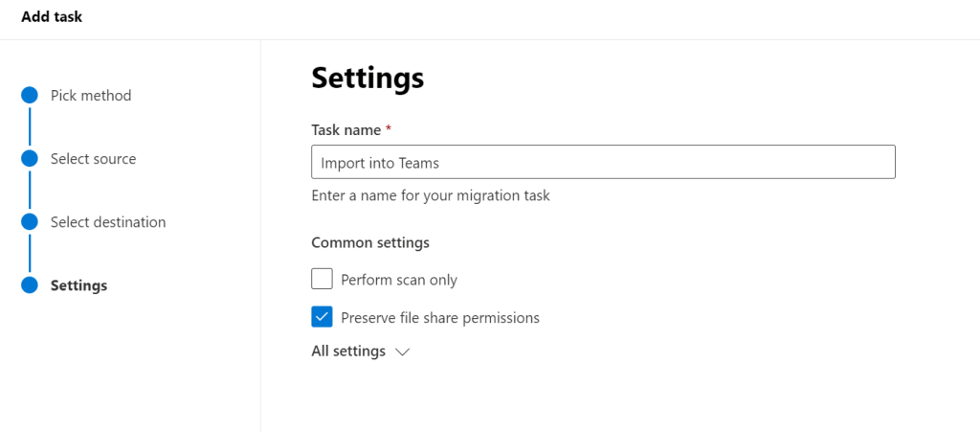Image resolution: width=980 pixels, height=432 pixels.
Task: Enable the Perform scan only checkbox
Action: [x=323, y=280]
